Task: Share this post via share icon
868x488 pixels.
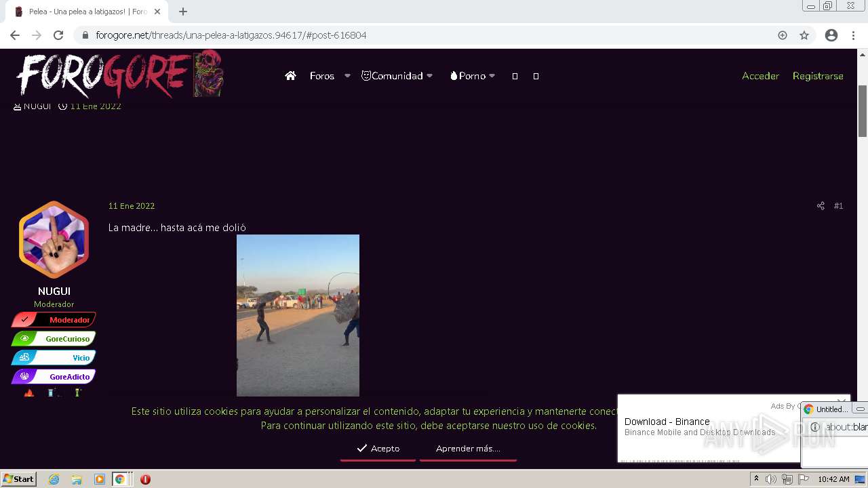Action: 821,206
